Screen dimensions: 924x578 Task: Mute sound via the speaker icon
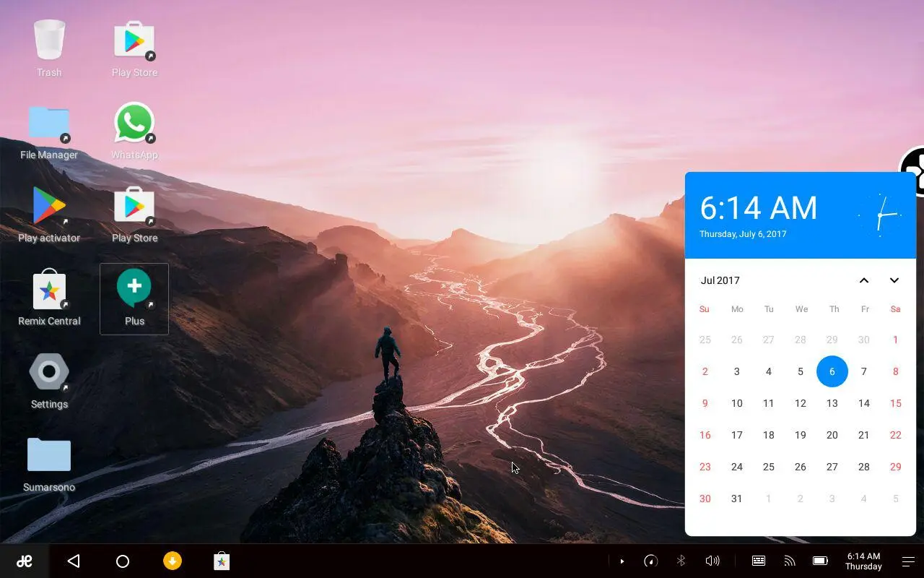(x=712, y=561)
